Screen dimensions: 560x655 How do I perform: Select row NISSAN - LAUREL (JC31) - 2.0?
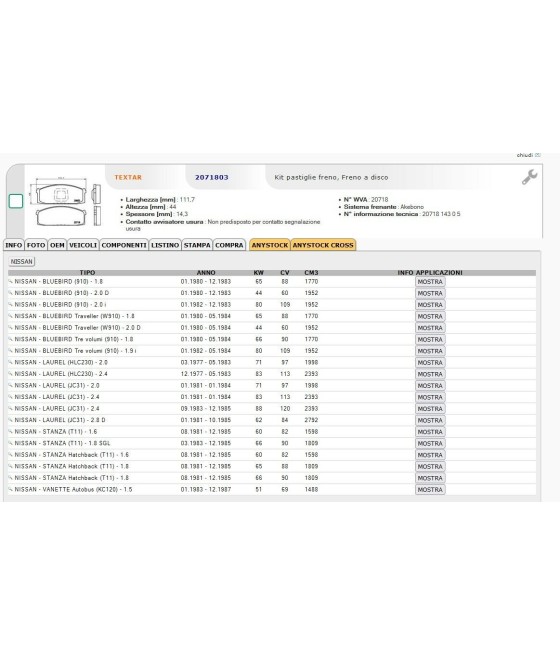pyautogui.click(x=272, y=386)
